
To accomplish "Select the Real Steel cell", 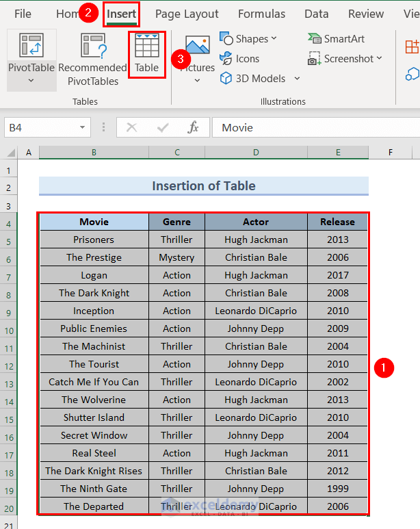I will pyautogui.click(x=94, y=453).
